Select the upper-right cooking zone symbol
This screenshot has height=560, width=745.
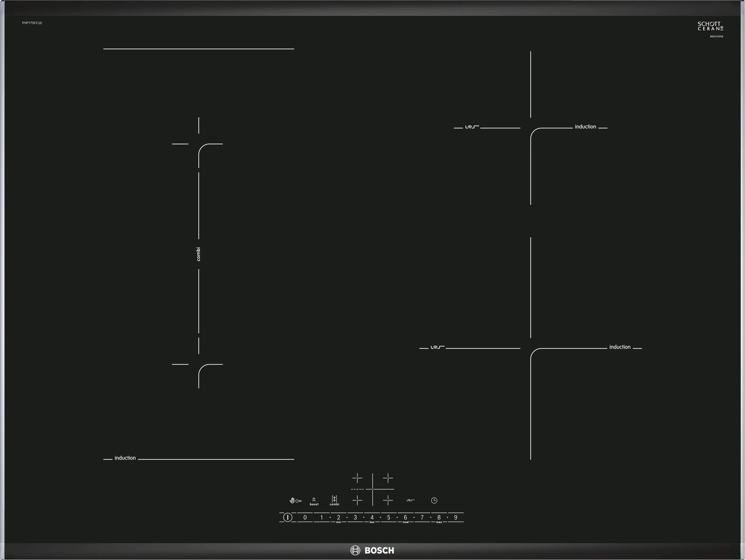click(388, 478)
